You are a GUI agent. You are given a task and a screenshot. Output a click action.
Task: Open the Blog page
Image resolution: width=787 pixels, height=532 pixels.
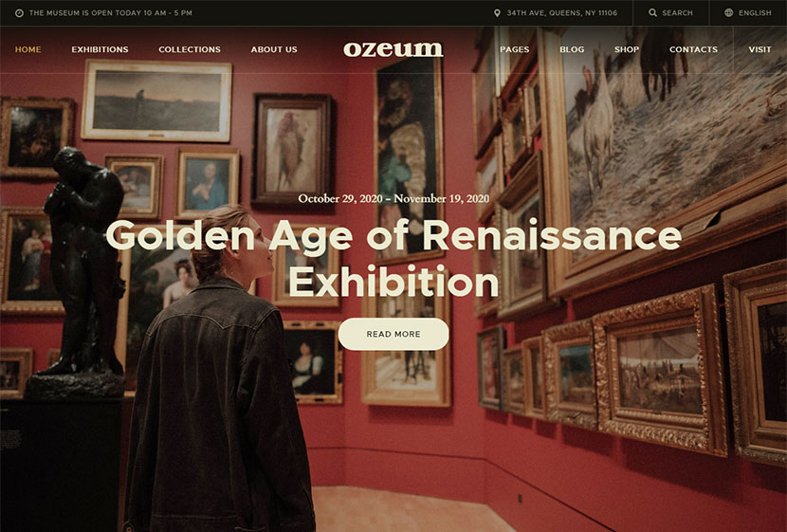(572, 49)
